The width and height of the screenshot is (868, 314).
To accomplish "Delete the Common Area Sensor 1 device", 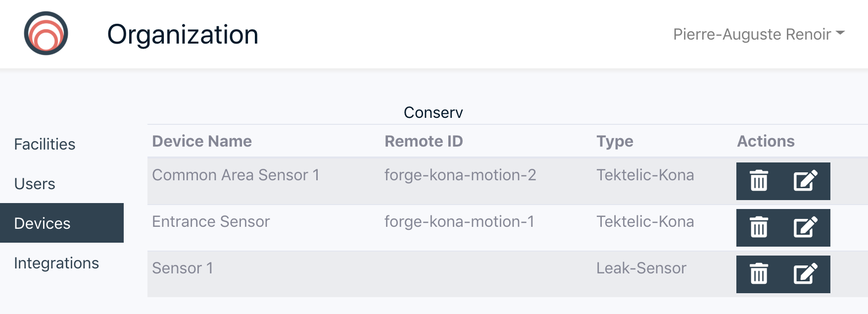I will (759, 181).
